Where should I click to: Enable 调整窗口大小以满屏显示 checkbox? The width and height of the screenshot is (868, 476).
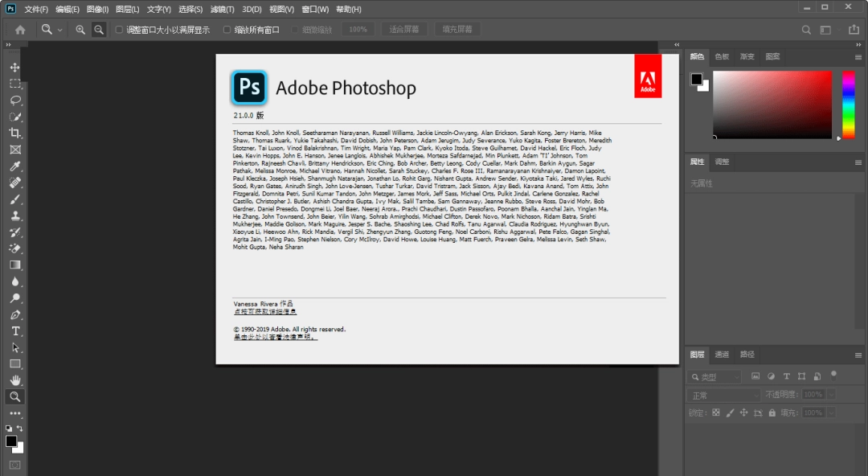point(118,30)
